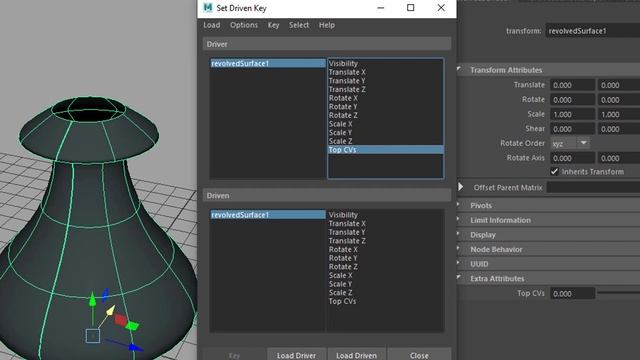Select Translate Z in Driven attributes
This screenshot has height=360, width=640.
coord(347,240)
